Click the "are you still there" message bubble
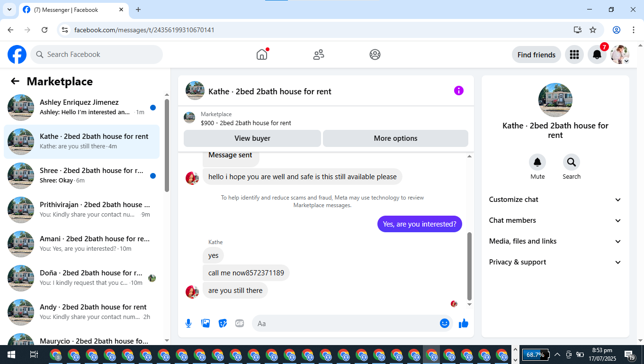 [x=235, y=291]
